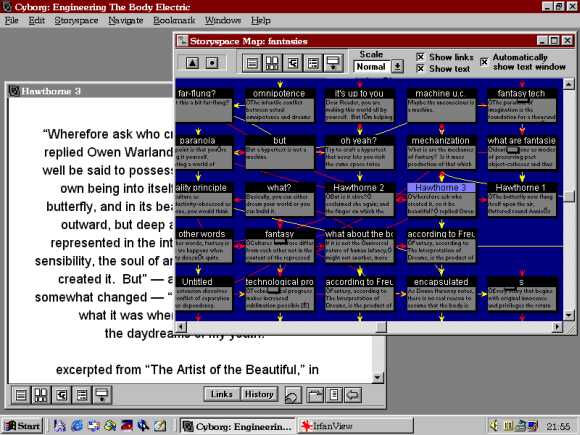Click map view icon in Hawthorne 3 bottom toolbar
The image size is (580, 435).
point(41,395)
